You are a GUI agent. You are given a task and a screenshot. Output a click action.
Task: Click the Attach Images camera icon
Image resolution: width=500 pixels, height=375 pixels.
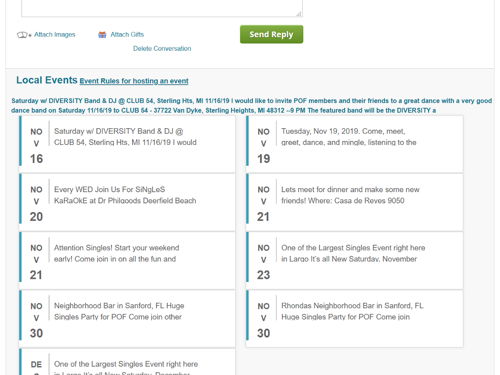coord(24,35)
